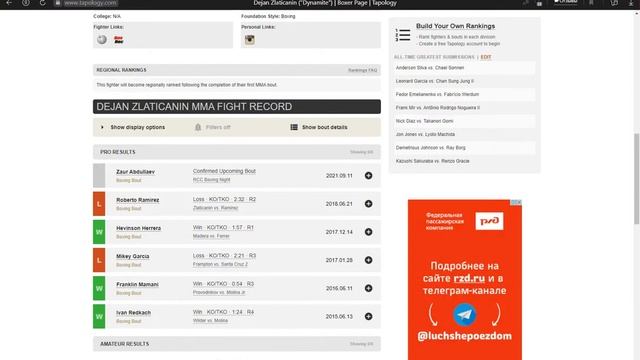Expand the Zaur Abdullaev bout with plus icon
Viewport: 640px width, 360px height.
[368, 176]
